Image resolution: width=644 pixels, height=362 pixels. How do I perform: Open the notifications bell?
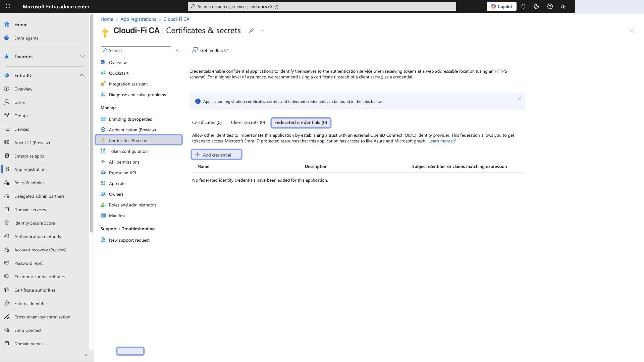[x=524, y=6]
